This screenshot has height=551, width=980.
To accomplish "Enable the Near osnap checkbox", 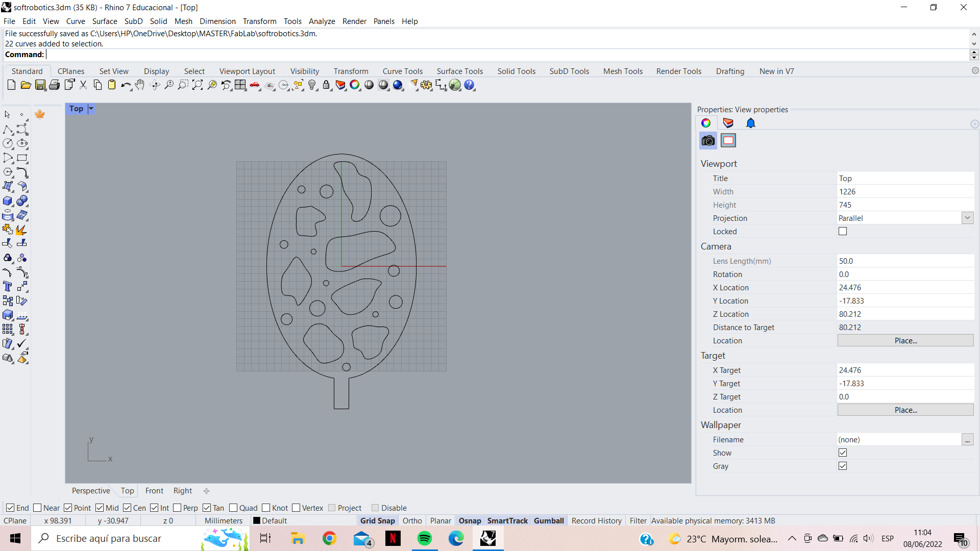I will [x=37, y=508].
